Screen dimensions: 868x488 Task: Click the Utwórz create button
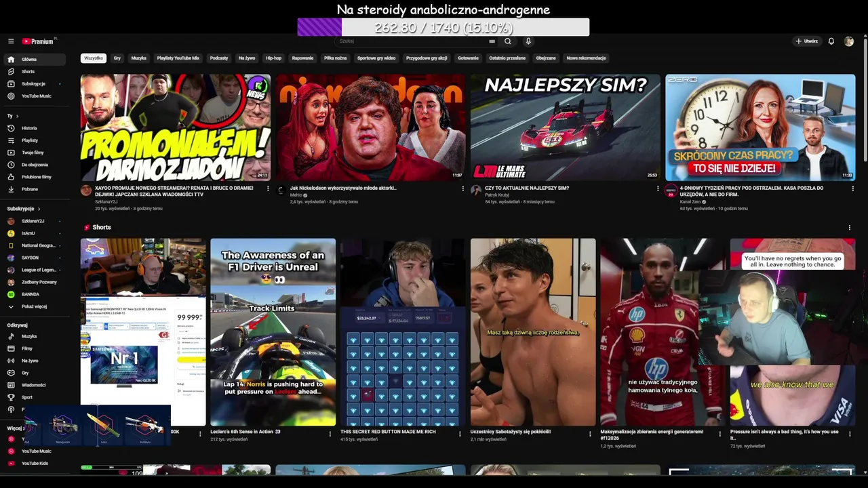pyautogui.click(x=807, y=41)
